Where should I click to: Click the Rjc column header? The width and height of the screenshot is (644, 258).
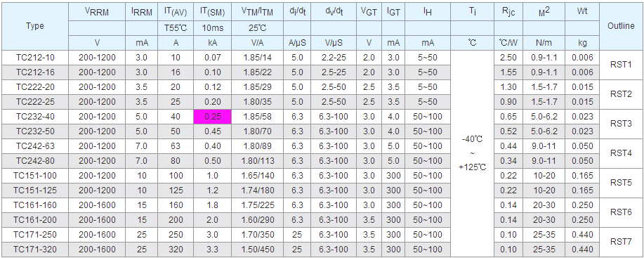(508, 12)
